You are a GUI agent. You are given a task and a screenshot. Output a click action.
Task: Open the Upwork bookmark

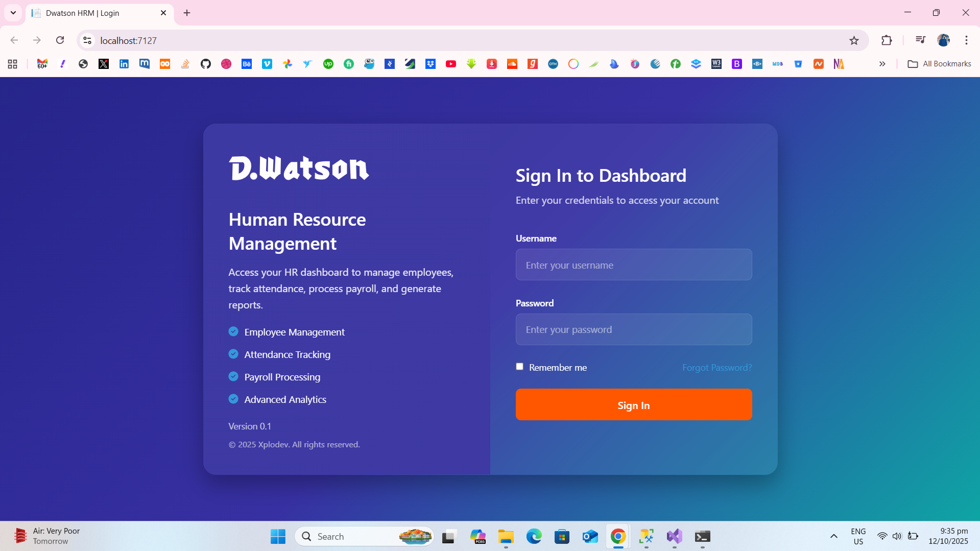[328, 64]
